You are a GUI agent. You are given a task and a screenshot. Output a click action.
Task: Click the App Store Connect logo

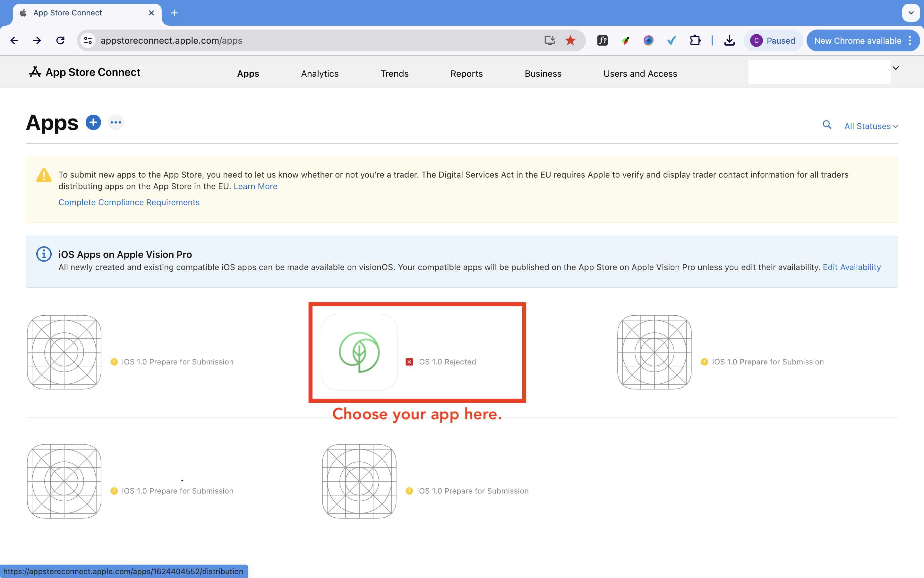pyautogui.click(x=84, y=72)
